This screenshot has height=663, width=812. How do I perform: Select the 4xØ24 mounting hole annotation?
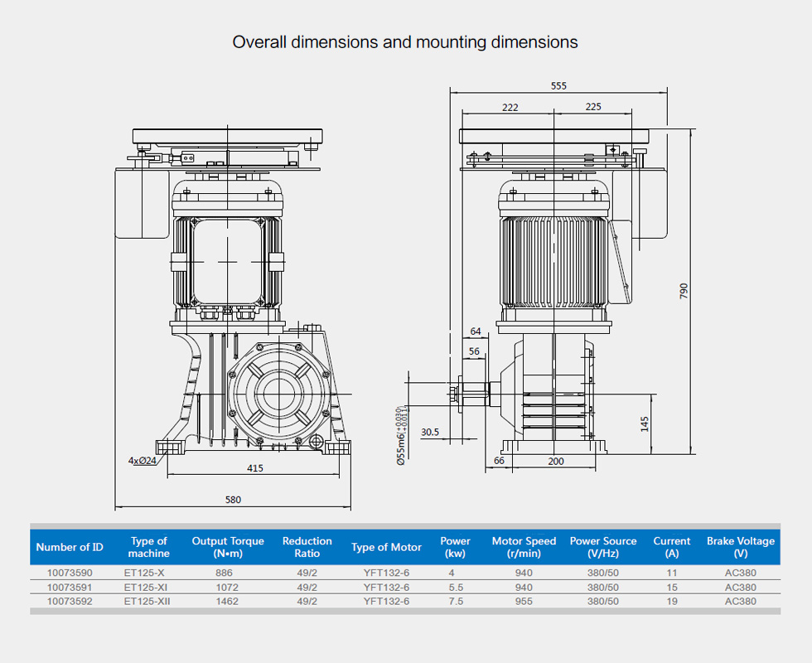[x=142, y=461]
